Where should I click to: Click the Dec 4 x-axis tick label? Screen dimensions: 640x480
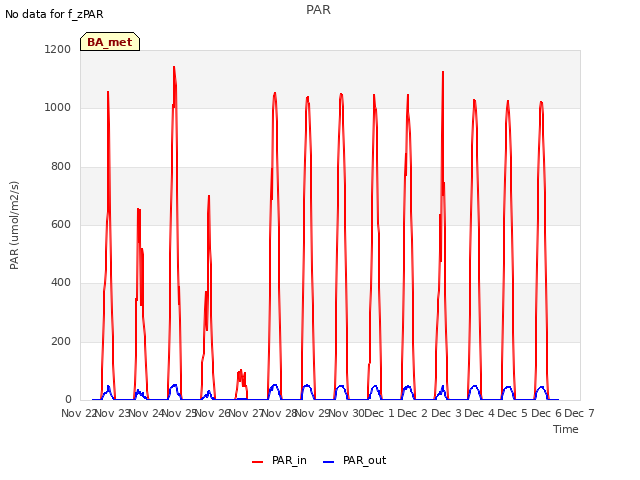point(480,413)
